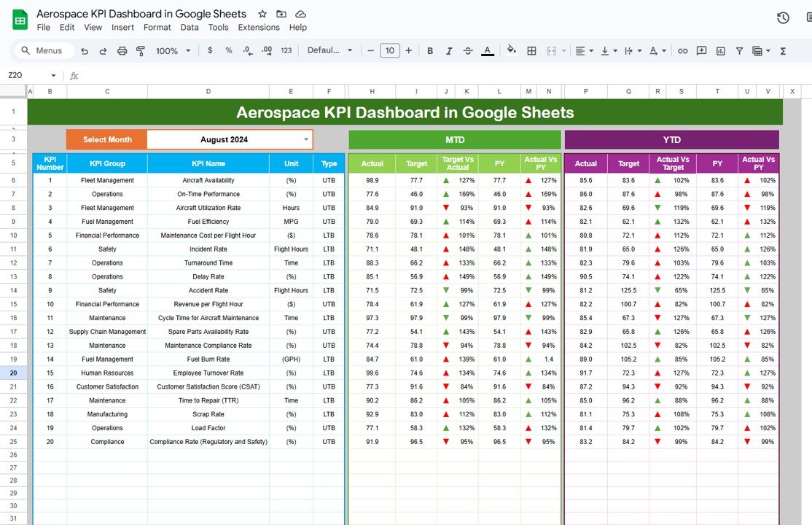Open the File menu
Screen dimensions: 812x525
click(x=44, y=28)
